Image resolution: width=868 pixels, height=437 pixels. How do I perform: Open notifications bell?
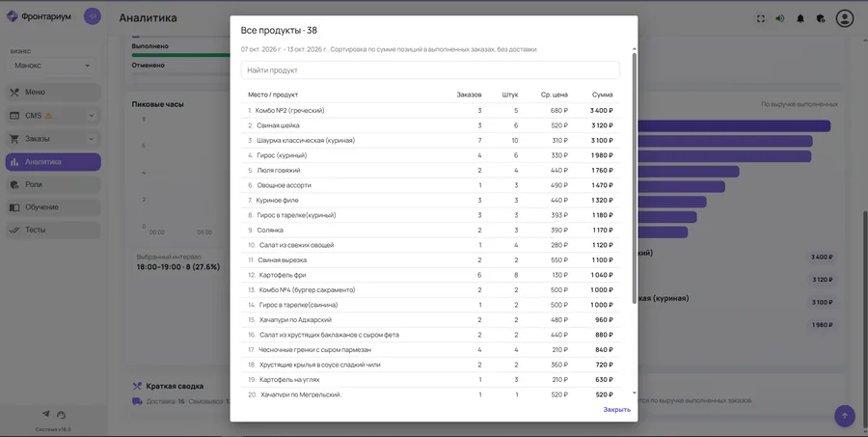800,18
